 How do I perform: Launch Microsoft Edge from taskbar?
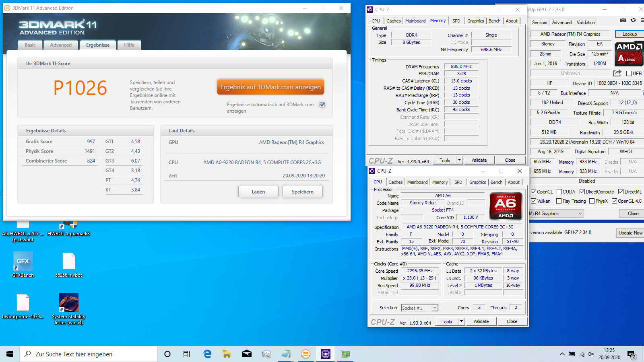click(x=207, y=354)
